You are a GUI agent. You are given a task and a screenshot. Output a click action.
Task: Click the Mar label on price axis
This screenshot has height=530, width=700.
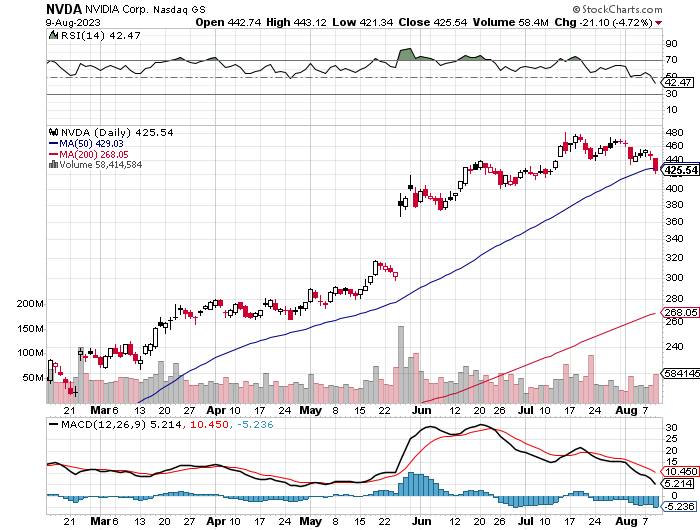click(100, 410)
